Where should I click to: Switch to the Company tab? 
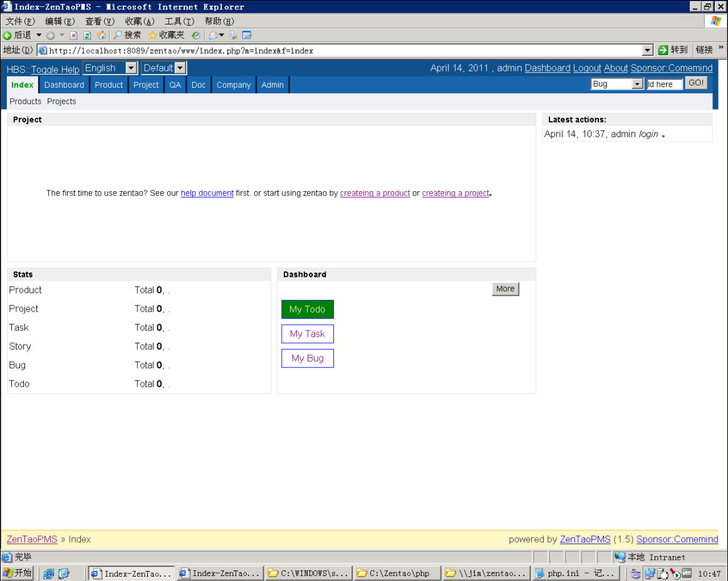pyautogui.click(x=234, y=85)
